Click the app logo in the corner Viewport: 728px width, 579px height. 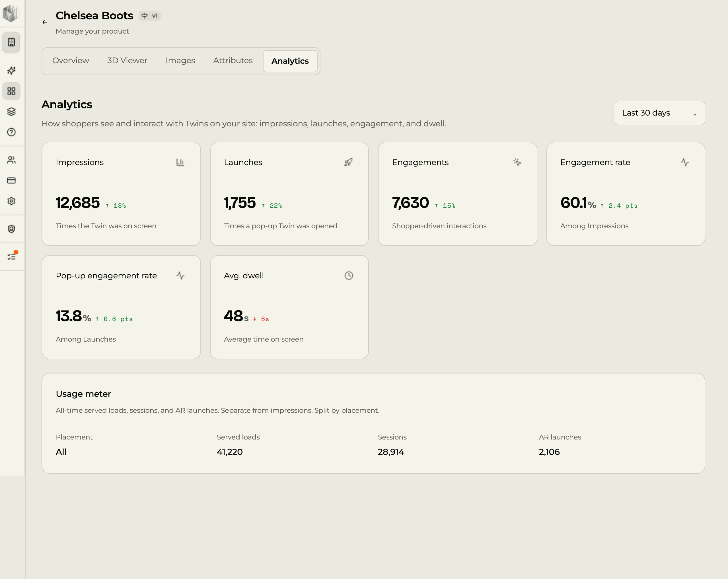11,13
